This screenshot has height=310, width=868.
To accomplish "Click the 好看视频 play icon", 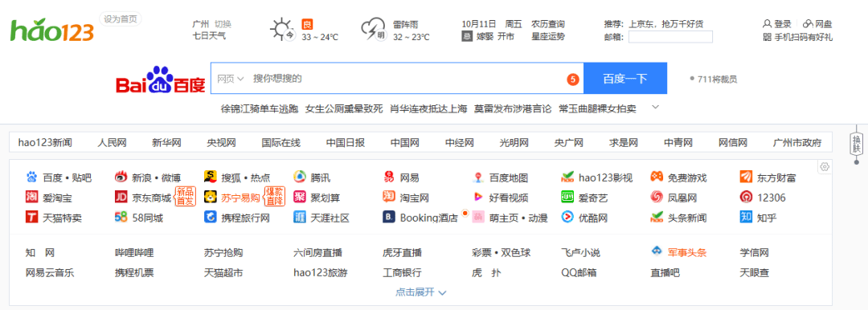I will (x=477, y=197).
